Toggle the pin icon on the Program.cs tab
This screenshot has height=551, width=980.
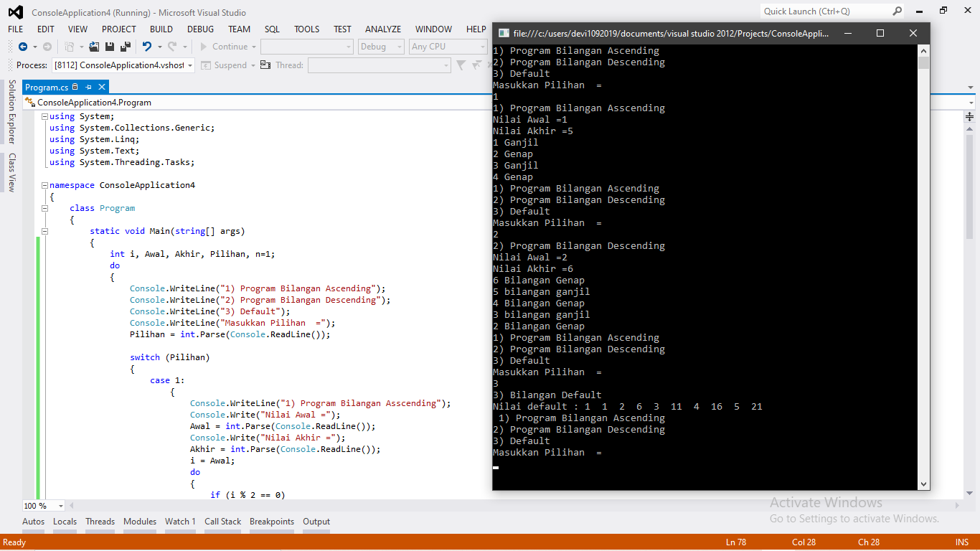coord(89,87)
